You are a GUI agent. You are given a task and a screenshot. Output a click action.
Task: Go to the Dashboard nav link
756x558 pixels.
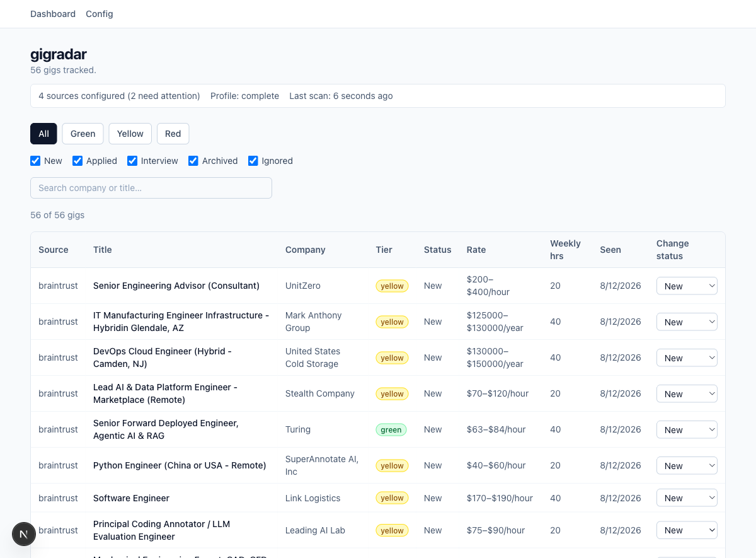(x=53, y=14)
